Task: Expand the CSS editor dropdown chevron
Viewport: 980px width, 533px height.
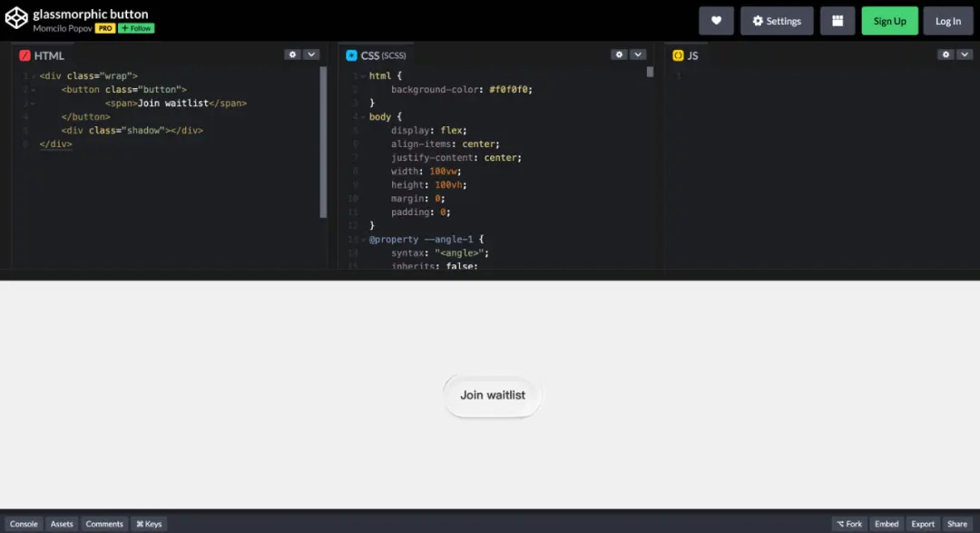Action: [x=638, y=55]
